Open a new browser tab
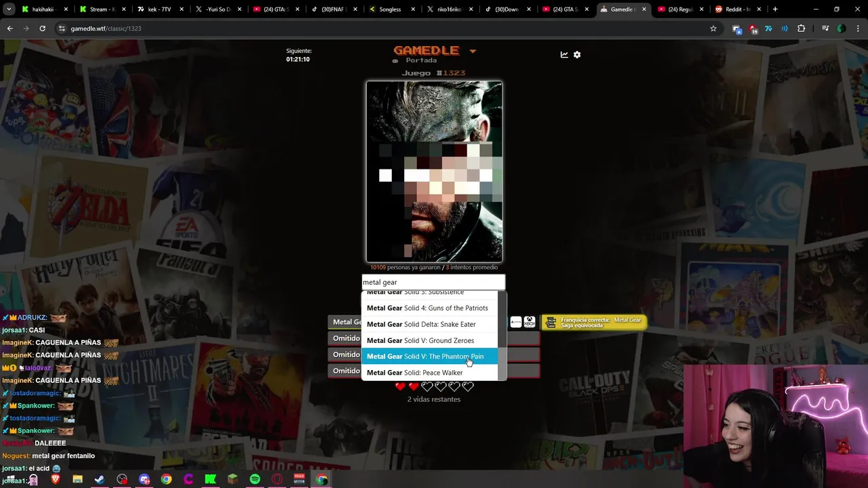The width and height of the screenshot is (868, 488). [x=775, y=9]
